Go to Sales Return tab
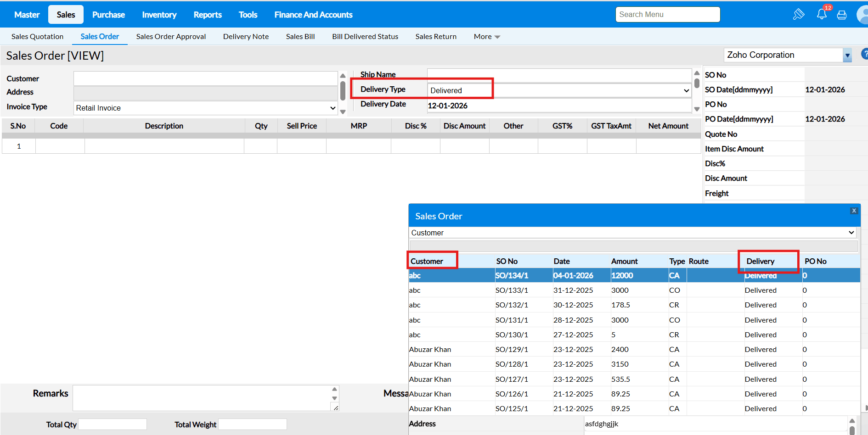The height and width of the screenshot is (435, 868). click(436, 37)
